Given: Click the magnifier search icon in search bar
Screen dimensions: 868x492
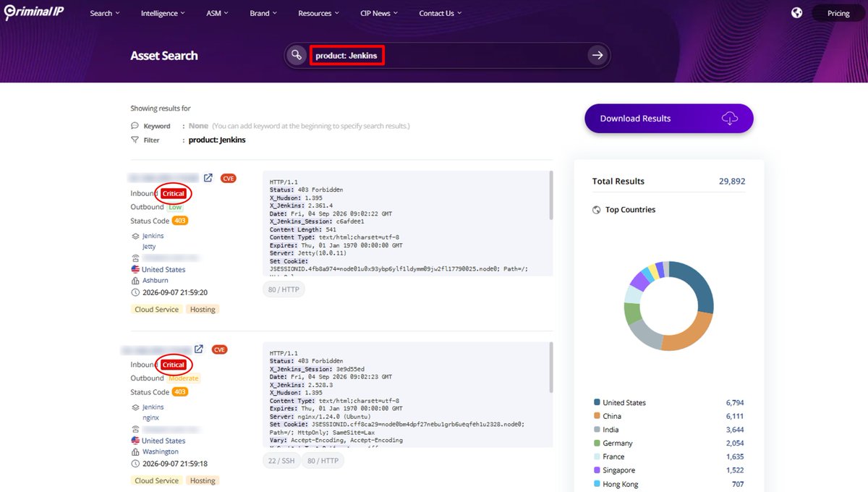Looking at the screenshot, I should click(x=296, y=55).
